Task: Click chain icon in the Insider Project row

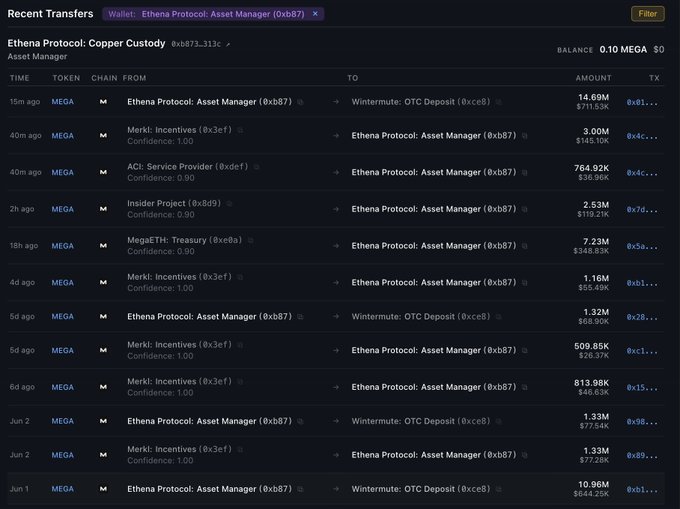Action: [x=103, y=209]
